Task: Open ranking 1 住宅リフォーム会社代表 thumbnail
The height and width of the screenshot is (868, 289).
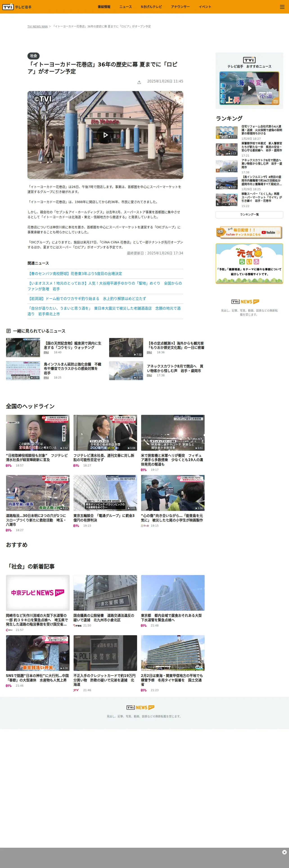Action: tap(227, 132)
